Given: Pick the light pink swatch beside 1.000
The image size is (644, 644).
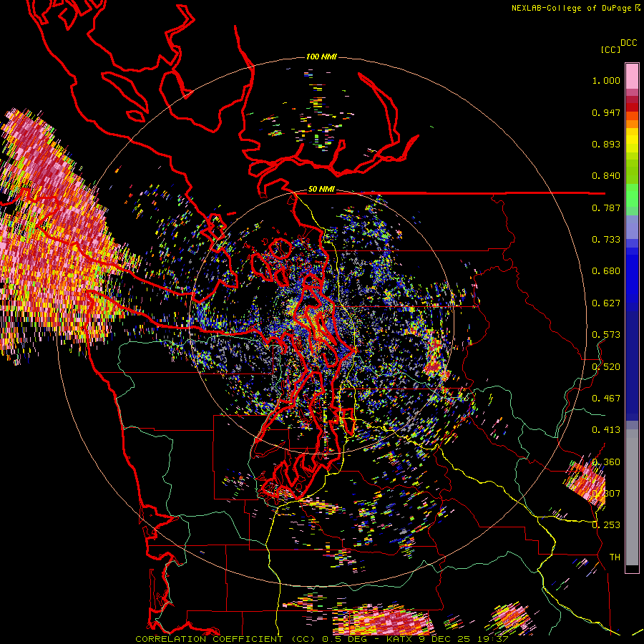Looking at the screenshot, I should pyautogui.click(x=632, y=77).
